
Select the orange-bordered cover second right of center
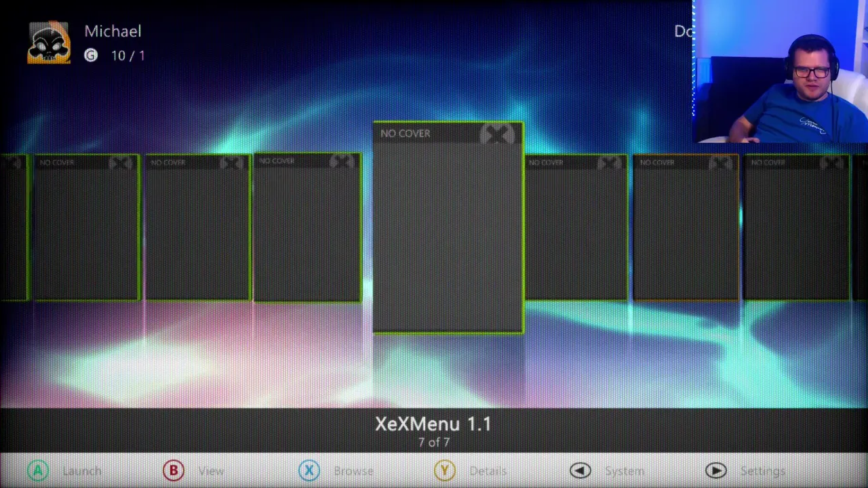point(686,227)
